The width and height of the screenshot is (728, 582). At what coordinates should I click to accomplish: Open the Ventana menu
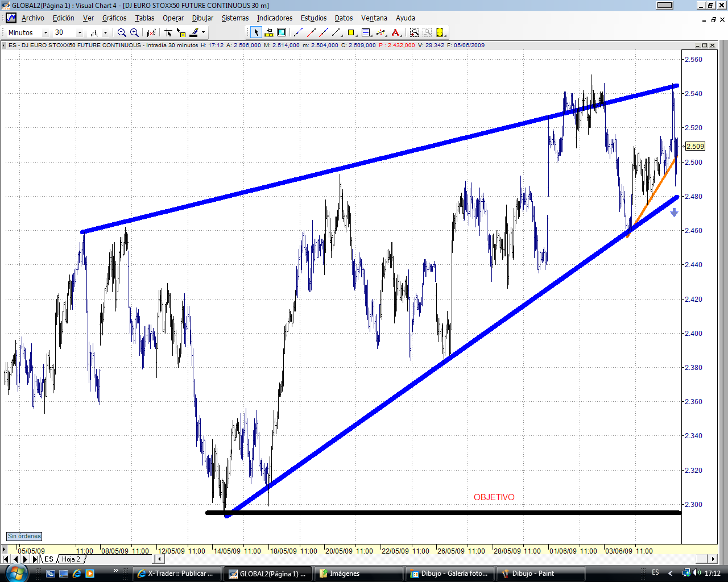[x=374, y=18]
